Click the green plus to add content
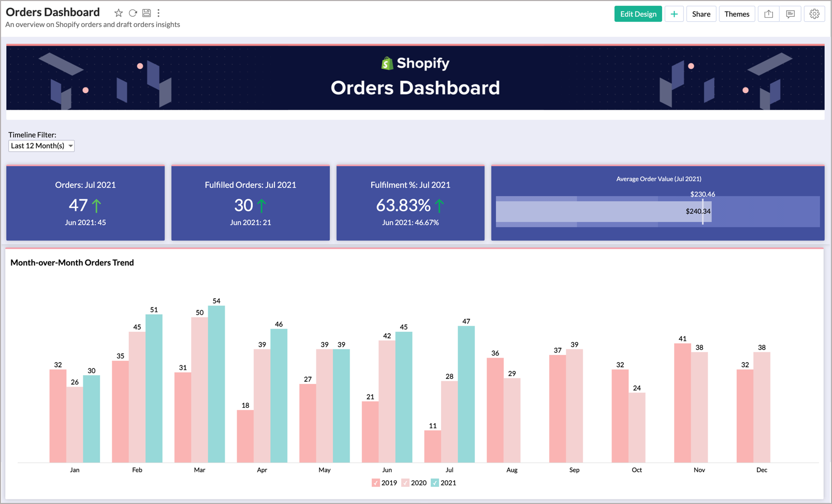The height and width of the screenshot is (504, 832). (674, 14)
